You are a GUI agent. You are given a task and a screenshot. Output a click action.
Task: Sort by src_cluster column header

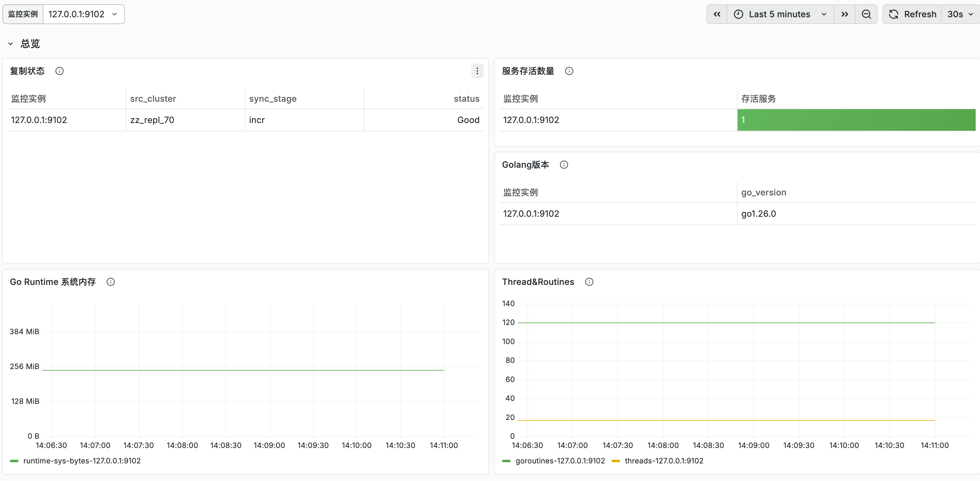click(153, 99)
